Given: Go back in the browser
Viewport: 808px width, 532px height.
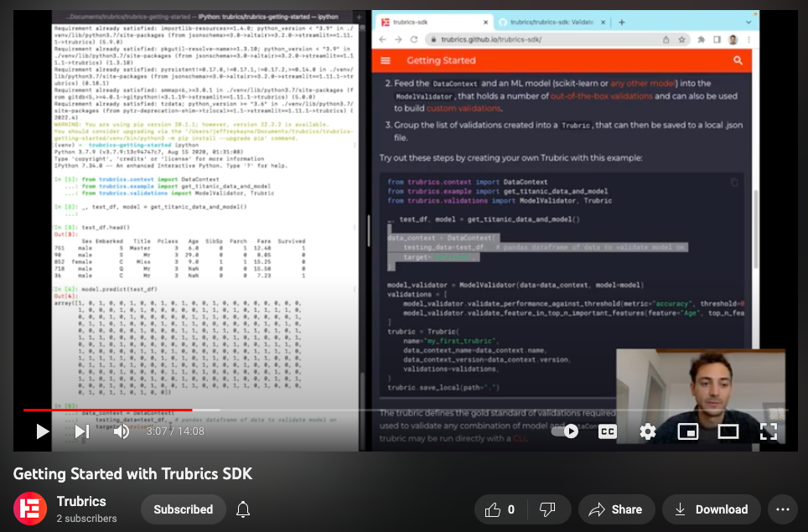Looking at the screenshot, I should 382,39.
